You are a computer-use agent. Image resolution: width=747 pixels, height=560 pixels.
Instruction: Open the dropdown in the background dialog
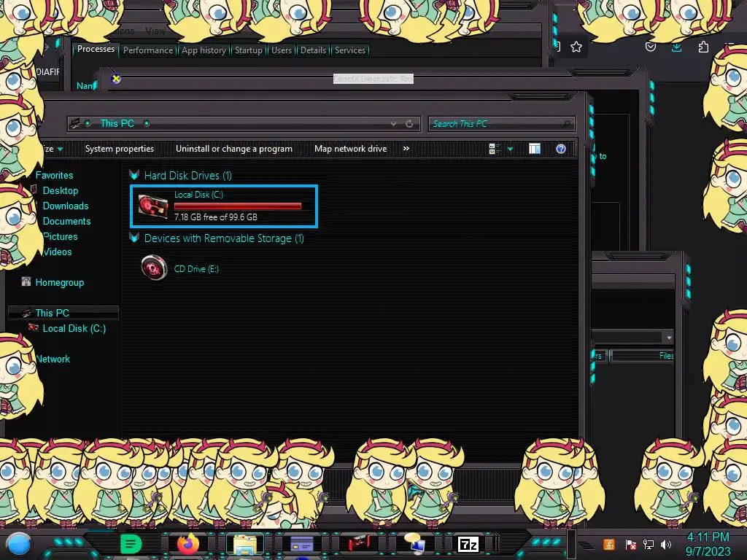click(x=669, y=337)
